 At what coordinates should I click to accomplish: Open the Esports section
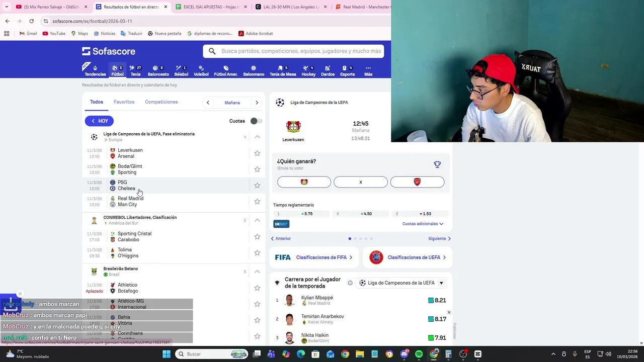347,71
